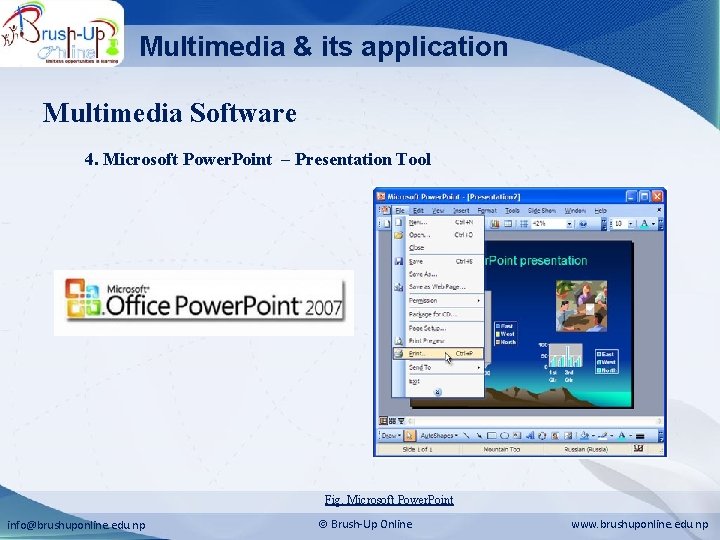Open the Help menu

pyautogui.click(x=601, y=210)
